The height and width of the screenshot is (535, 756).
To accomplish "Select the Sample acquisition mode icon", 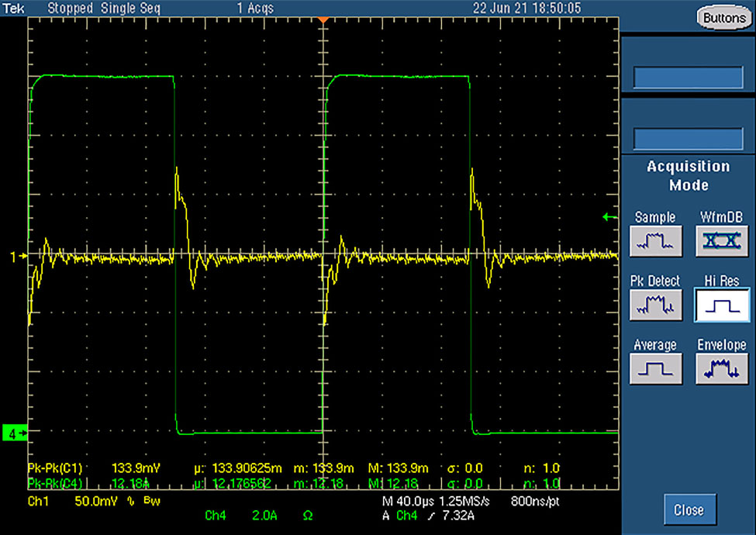I will point(655,241).
